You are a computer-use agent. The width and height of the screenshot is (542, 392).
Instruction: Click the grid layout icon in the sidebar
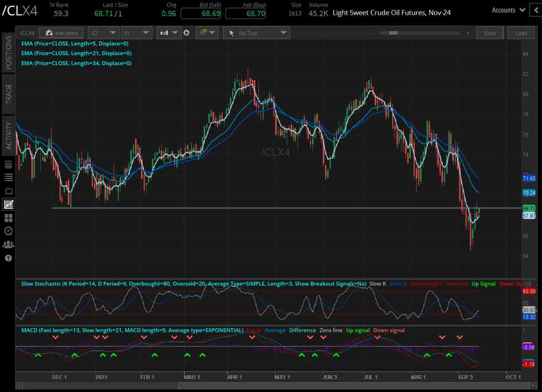tap(8, 218)
